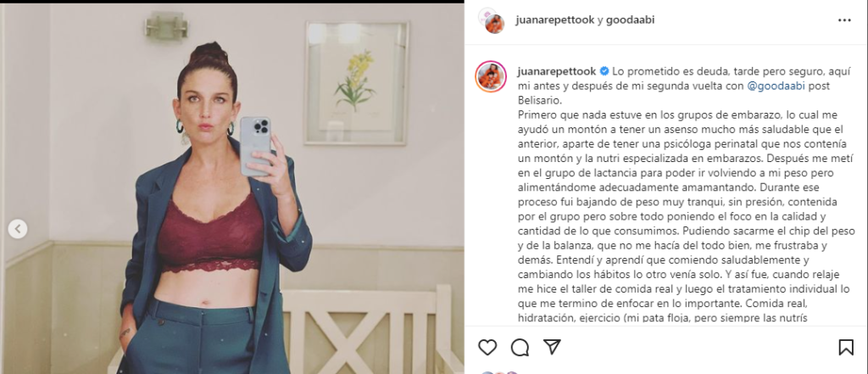Open comments with speech bubble icon
The height and width of the screenshot is (374, 868).
520,348
